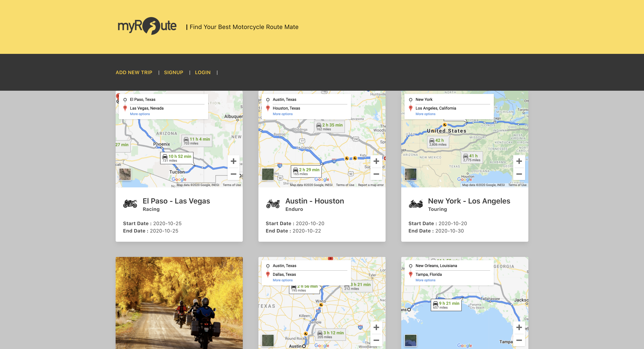Click the New Orleans, Louisiana origin field
The image size is (644, 349).
coord(453,266)
